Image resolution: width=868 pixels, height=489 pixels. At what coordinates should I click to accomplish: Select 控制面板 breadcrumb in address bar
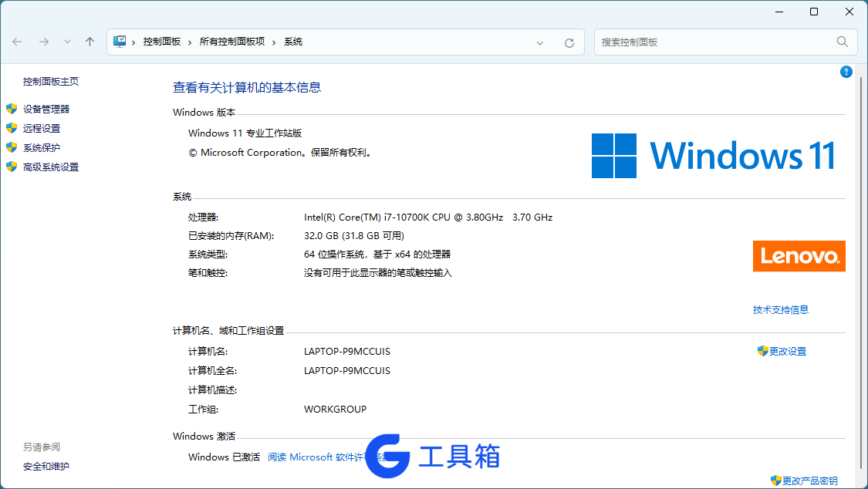[x=162, y=42]
